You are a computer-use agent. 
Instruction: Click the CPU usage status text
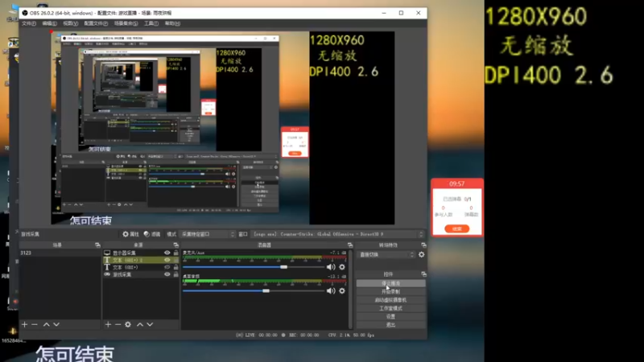pyautogui.click(x=351, y=335)
